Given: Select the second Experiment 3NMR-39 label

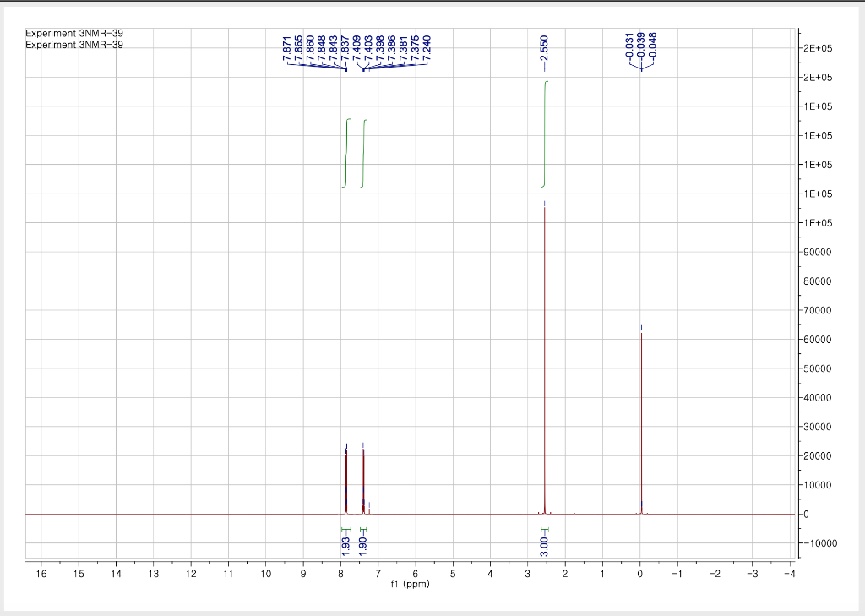Looking at the screenshot, I should [x=73, y=45].
